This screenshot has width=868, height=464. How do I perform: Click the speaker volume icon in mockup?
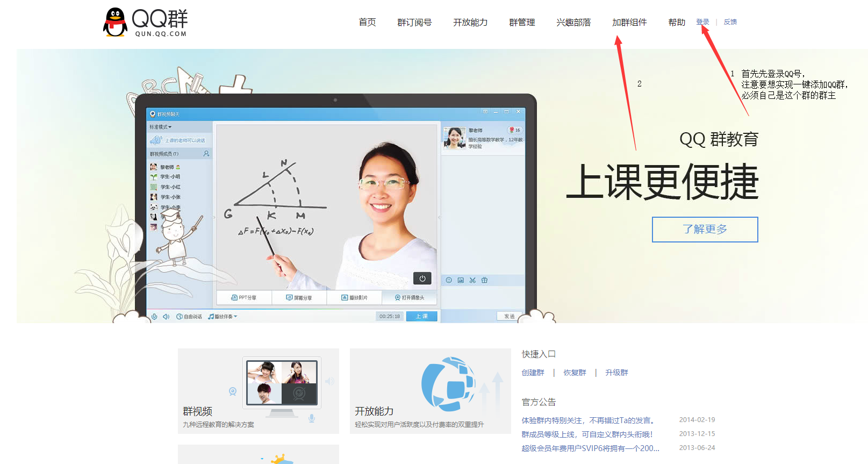[x=166, y=317]
